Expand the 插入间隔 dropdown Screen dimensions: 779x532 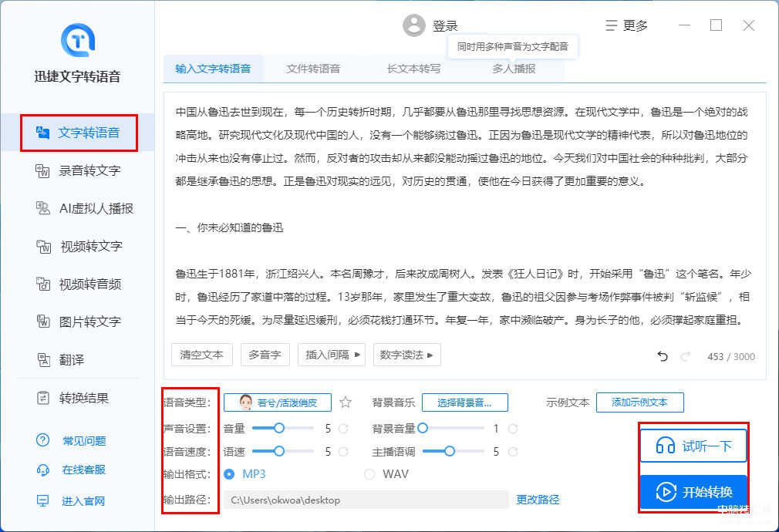334,355
